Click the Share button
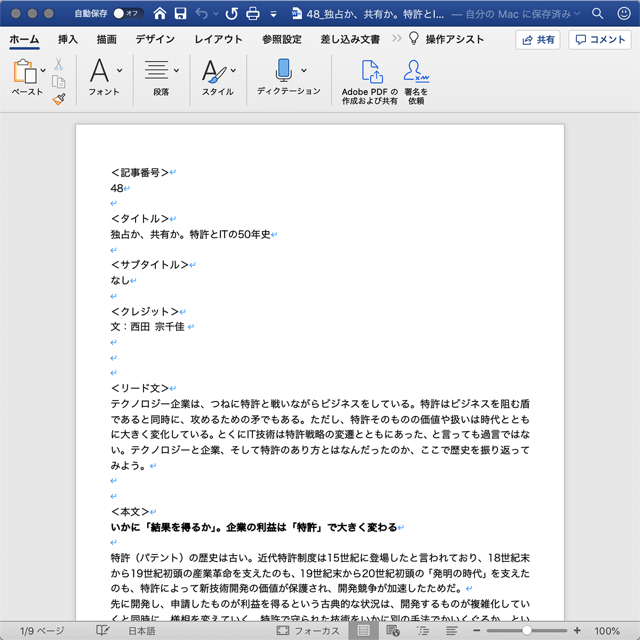 (x=538, y=40)
